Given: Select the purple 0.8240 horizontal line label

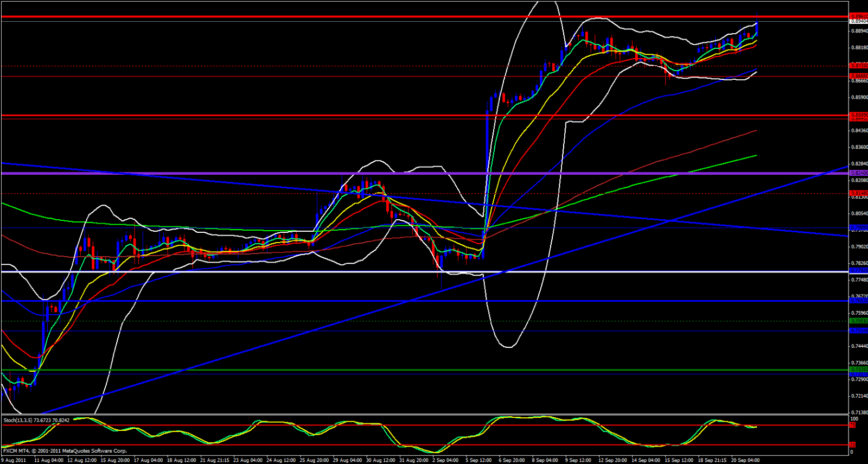Looking at the screenshot, I should (x=858, y=173).
